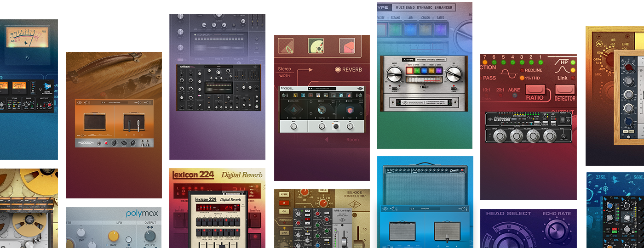Screen dimensions: 644x248
Task: Click the Distressor Release knob
Action: (x=534, y=136)
